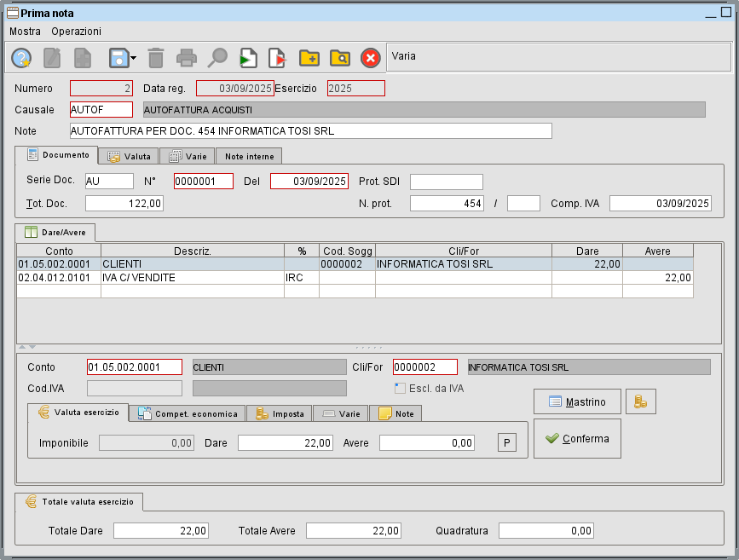Click the Dare column header
This screenshot has width=739, height=560.
tap(587, 251)
